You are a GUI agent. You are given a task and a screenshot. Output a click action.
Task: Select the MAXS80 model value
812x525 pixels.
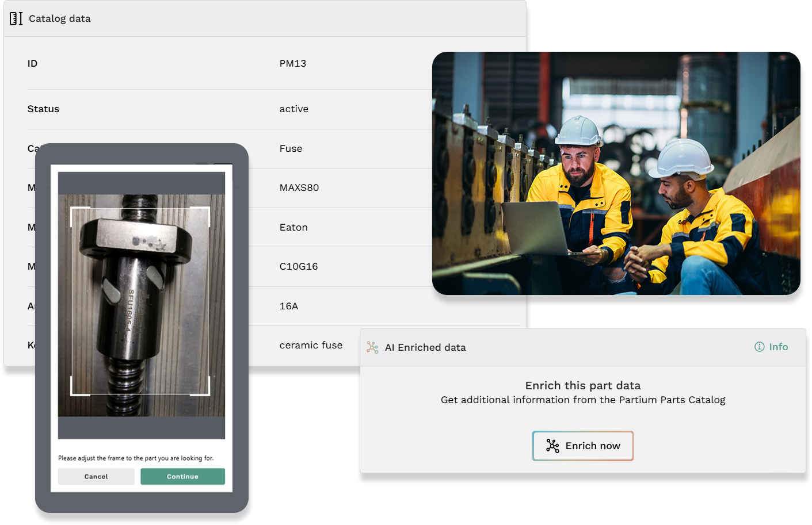click(299, 187)
